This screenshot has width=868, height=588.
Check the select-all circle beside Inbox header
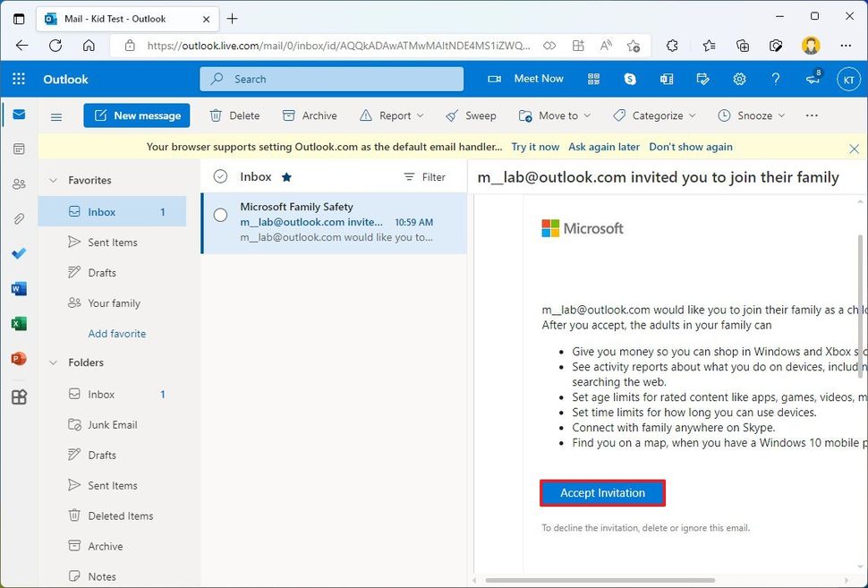pos(220,176)
